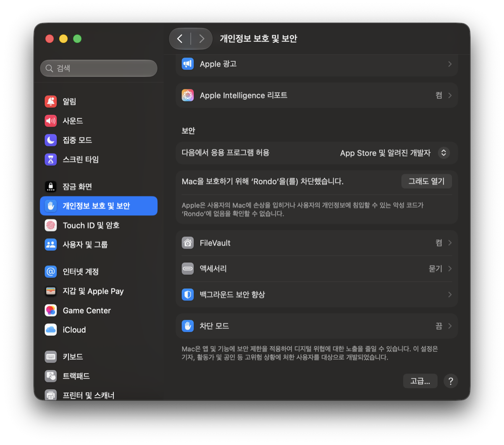Open 프린터 및 스캐너 sidebar item
Screen dimensions: 504x445
coord(99,394)
